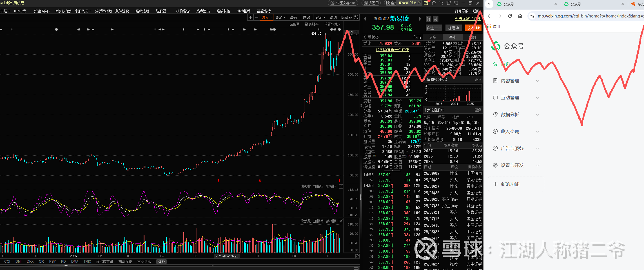Viewport: 644px width, 270px height.
Task: Open browser tab search dropdown arrow
Action: [489, 4]
